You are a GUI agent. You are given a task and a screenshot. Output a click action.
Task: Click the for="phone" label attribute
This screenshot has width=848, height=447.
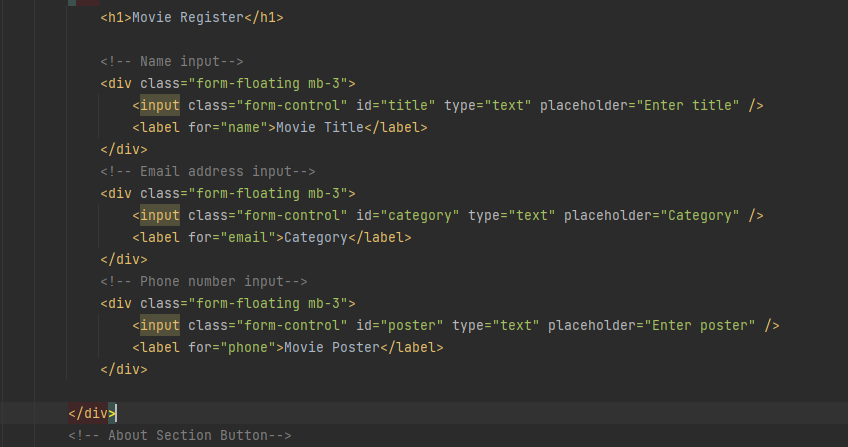(x=232, y=348)
